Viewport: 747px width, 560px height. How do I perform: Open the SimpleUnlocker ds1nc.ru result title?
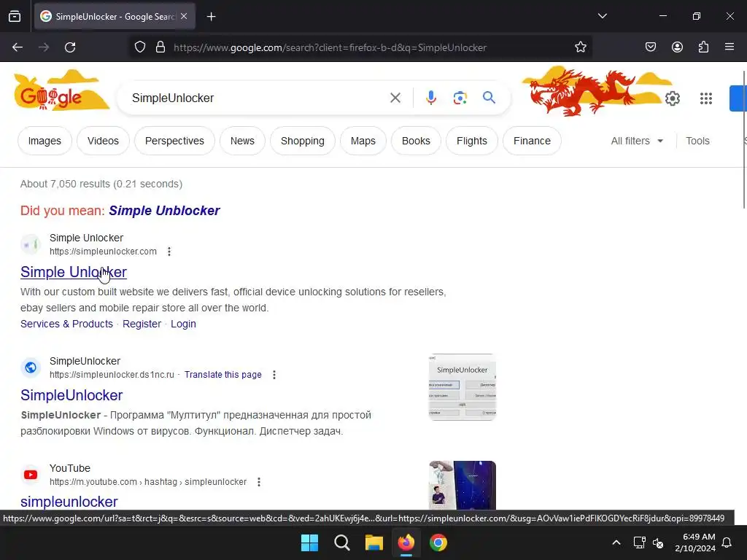click(71, 395)
